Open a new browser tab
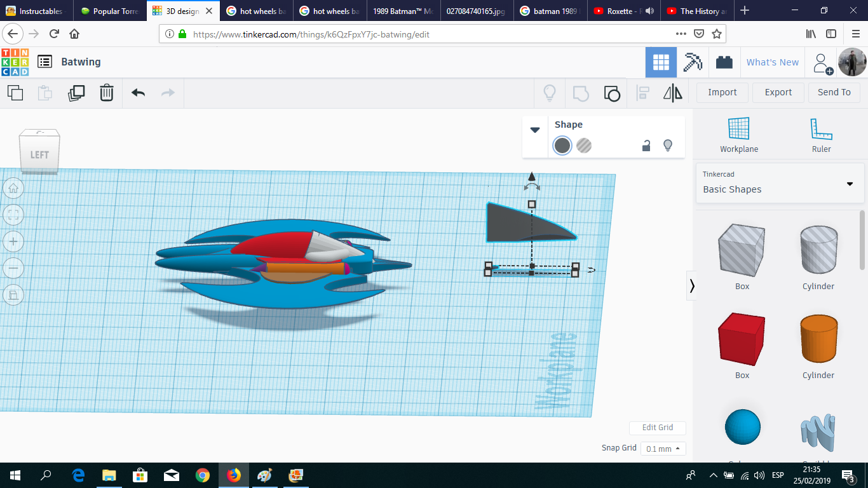Viewport: 868px width, 488px height. (745, 11)
